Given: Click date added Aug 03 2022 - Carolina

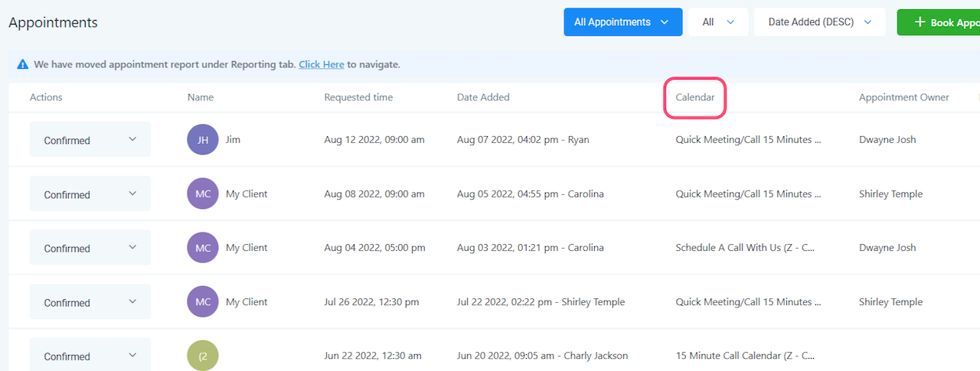Looking at the screenshot, I should click(x=531, y=248).
